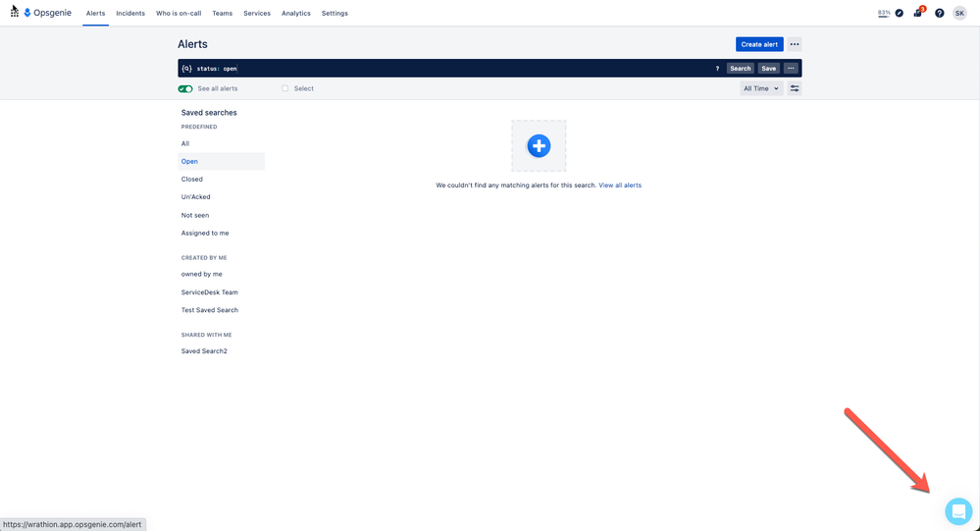Open the notifications icon with badge 3
This screenshot has width=980, height=531.
917,13
